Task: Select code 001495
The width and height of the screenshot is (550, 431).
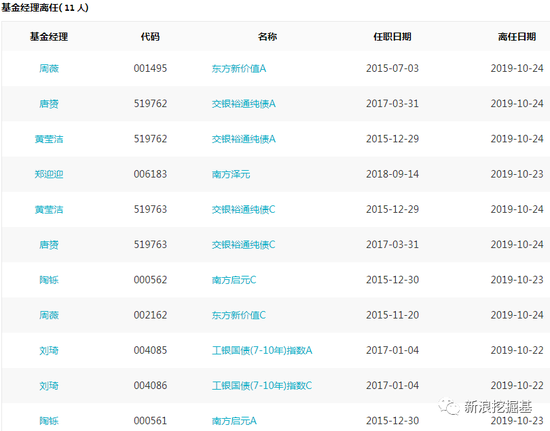Action: (150, 68)
